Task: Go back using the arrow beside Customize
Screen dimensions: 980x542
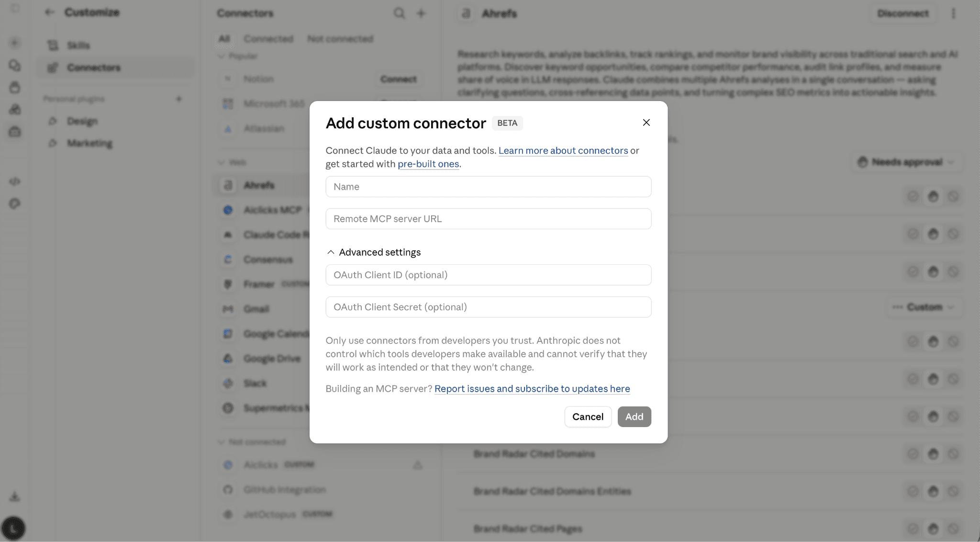Action: click(49, 12)
